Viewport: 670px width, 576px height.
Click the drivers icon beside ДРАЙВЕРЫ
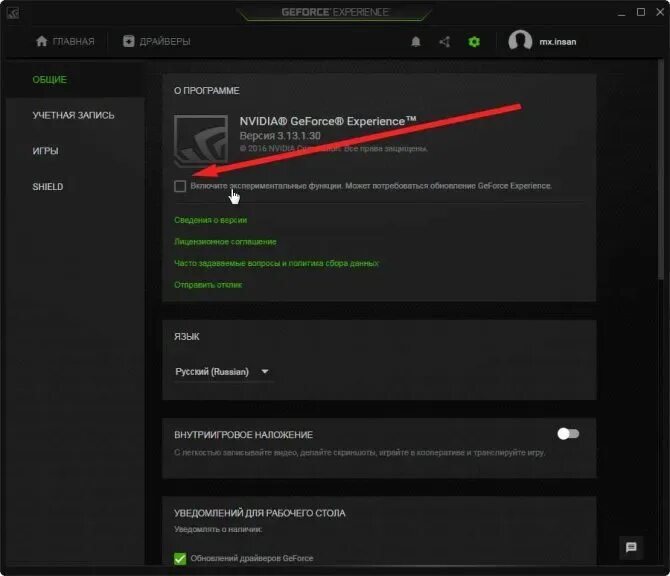[x=129, y=41]
